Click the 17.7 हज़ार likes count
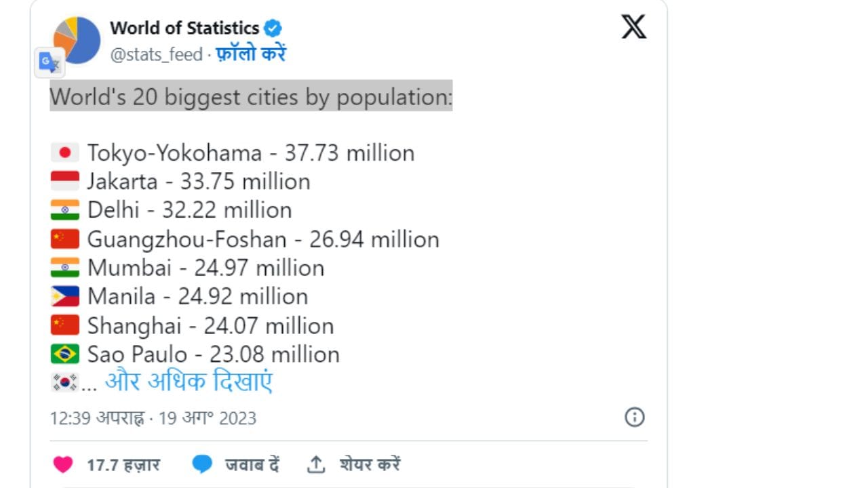 click(x=123, y=465)
